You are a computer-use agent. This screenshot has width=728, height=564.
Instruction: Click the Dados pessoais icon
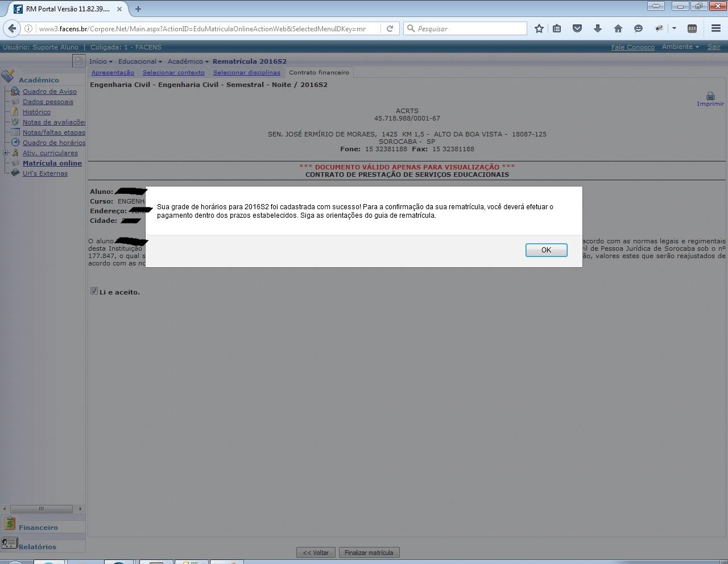point(15,101)
